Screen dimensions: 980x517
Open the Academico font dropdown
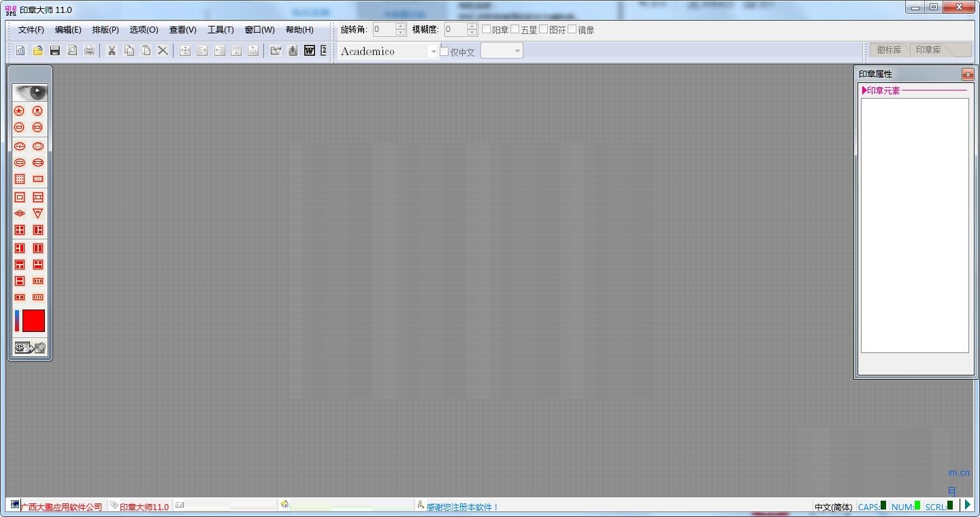(x=434, y=50)
